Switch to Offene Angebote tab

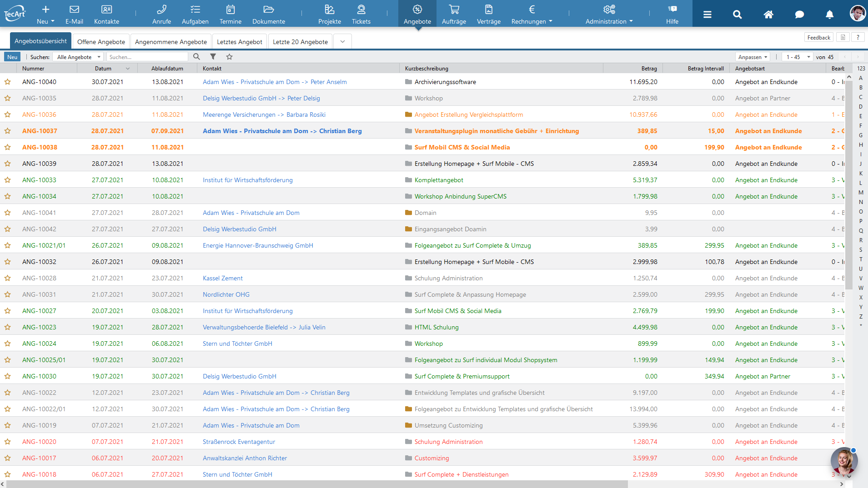tap(101, 42)
